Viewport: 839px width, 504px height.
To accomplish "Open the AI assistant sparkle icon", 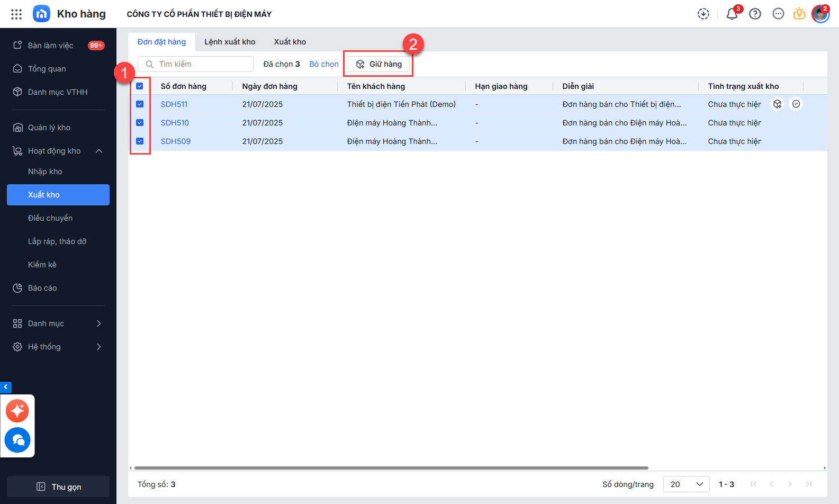I will click(x=17, y=411).
